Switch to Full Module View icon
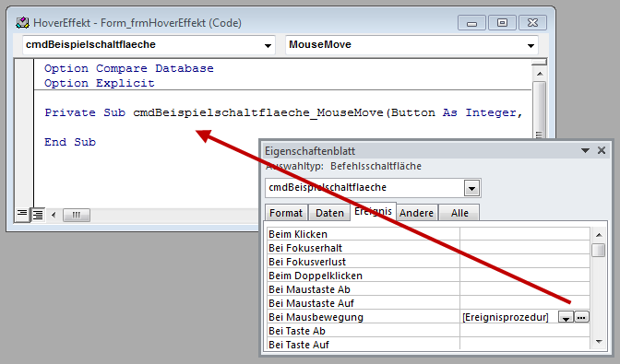Screen dimensions: 620x364 pyautogui.click(x=38, y=215)
